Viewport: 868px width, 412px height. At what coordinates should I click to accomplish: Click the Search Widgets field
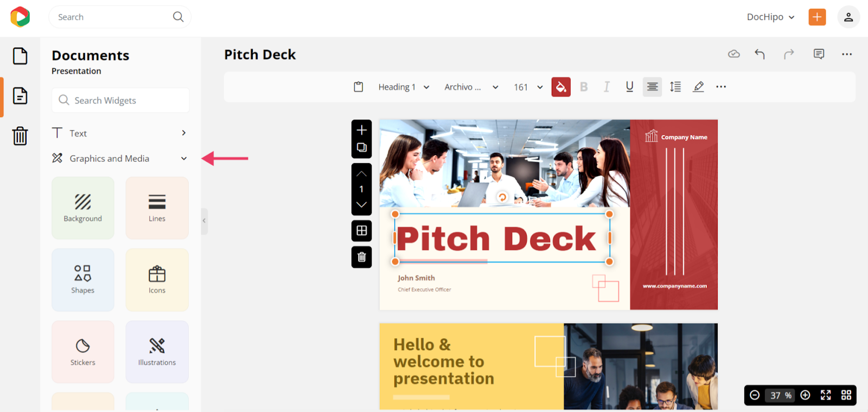tap(120, 100)
